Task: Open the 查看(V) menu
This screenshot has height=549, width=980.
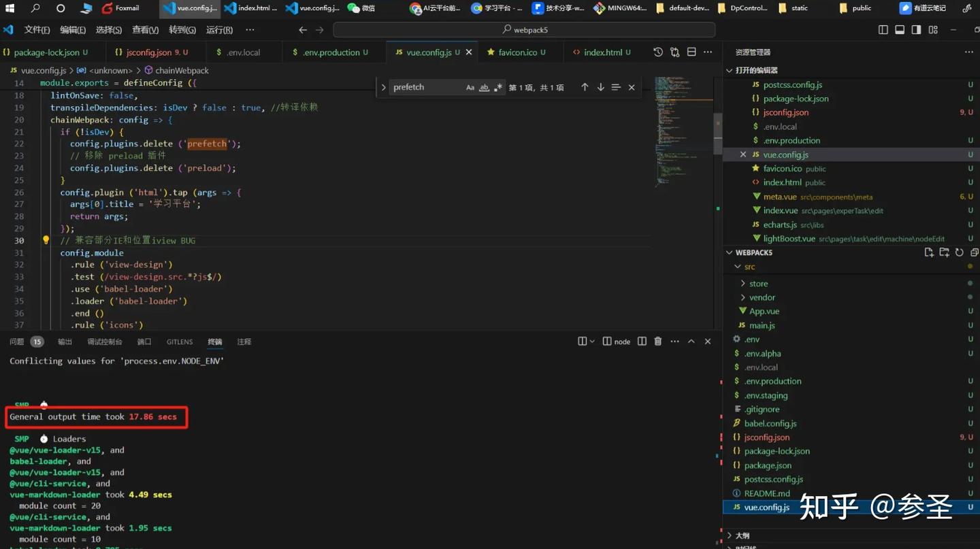Action: [x=145, y=30]
